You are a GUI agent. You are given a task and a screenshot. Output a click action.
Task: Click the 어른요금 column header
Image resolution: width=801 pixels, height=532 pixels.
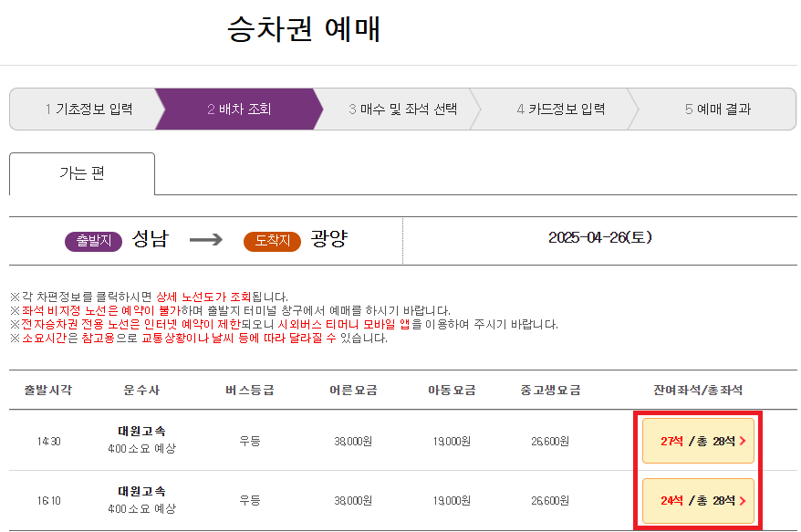click(353, 391)
